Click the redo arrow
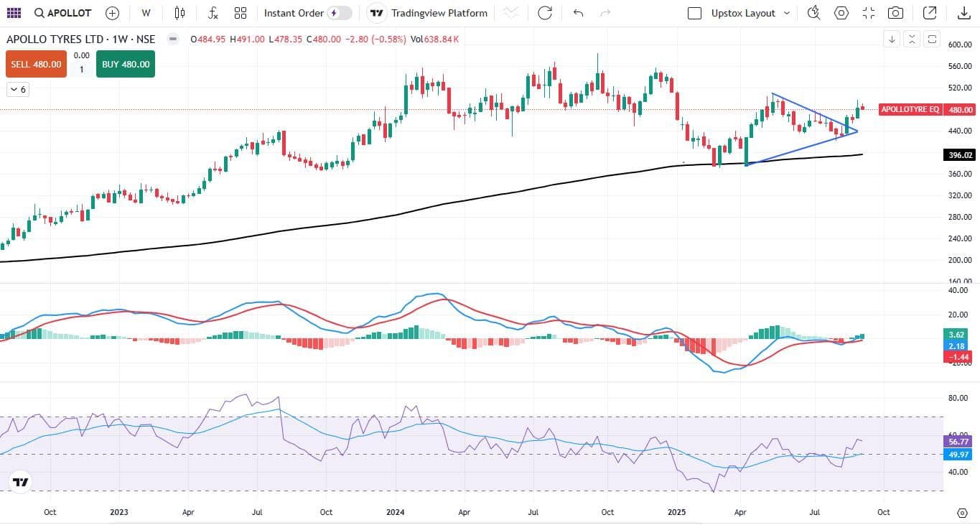 click(x=605, y=13)
